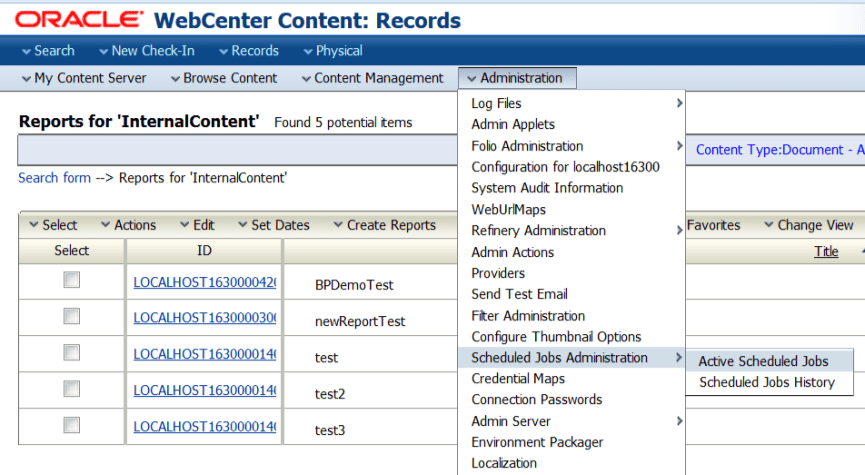Open Admin Server submenu
865x475 pixels.
pos(572,421)
